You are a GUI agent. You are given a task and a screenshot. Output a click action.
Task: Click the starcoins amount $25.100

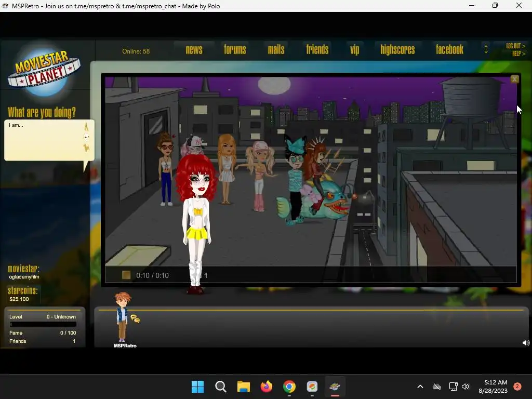(x=19, y=299)
